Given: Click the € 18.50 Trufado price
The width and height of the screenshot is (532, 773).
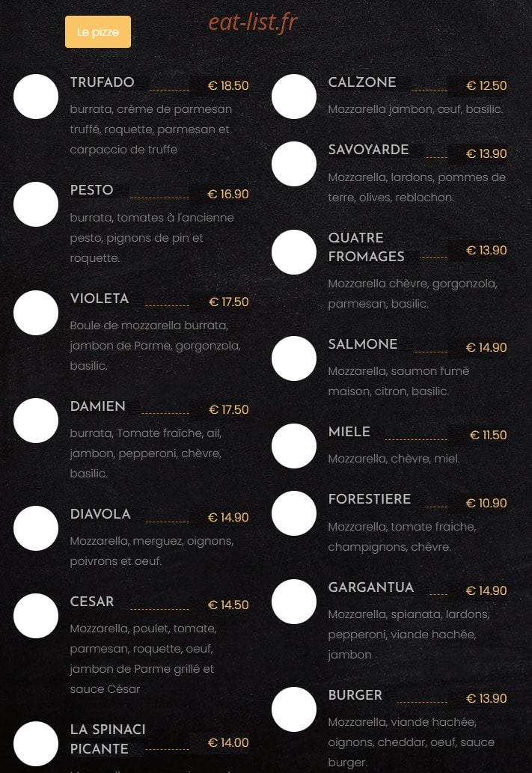Looking at the screenshot, I should 228,86.
